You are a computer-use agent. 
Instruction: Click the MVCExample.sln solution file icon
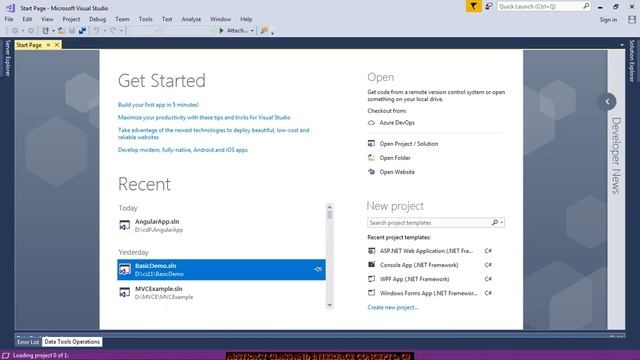pos(124,292)
